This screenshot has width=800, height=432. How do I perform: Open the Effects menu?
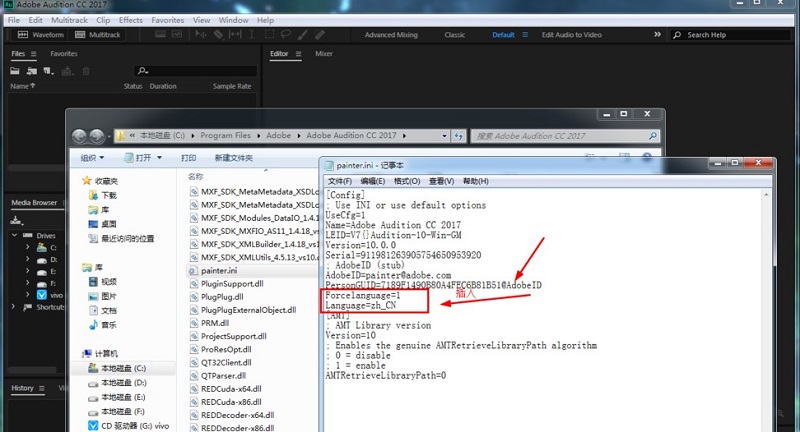tap(130, 20)
